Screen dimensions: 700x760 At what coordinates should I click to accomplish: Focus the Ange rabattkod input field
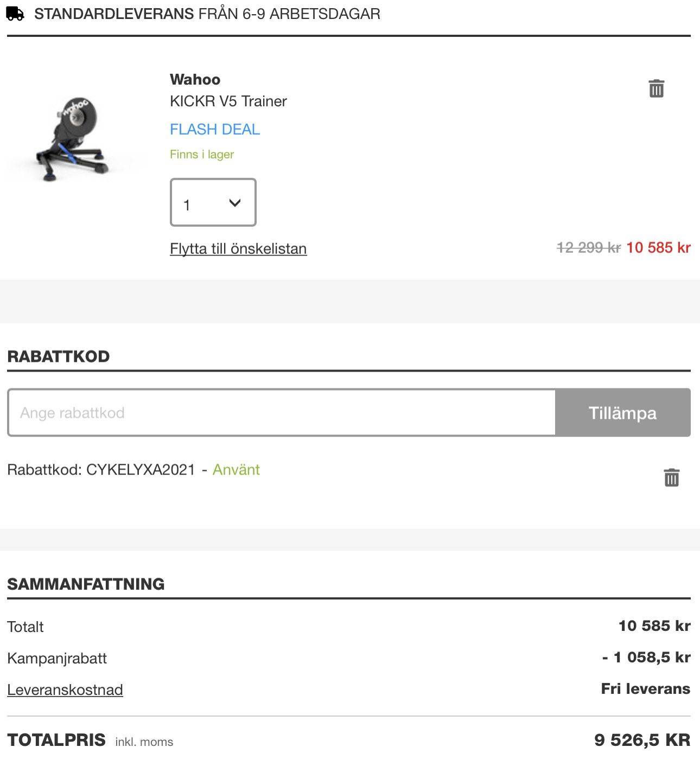[x=282, y=413]
